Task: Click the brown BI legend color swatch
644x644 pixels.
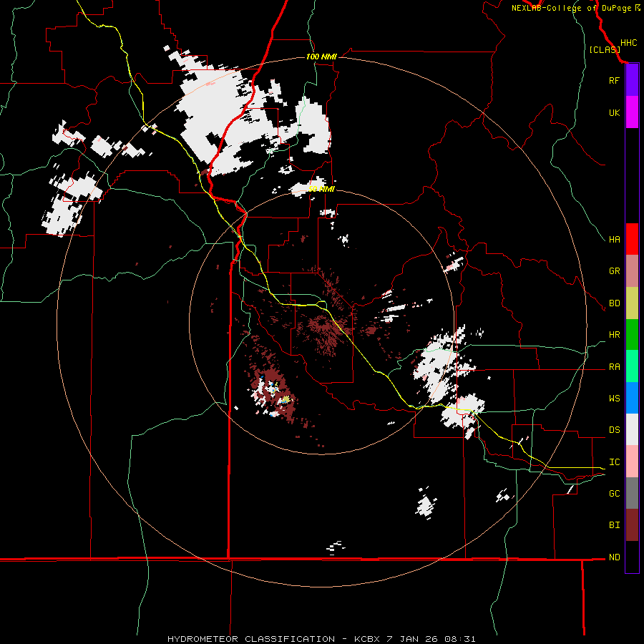Action: click(x=632, y=525)
